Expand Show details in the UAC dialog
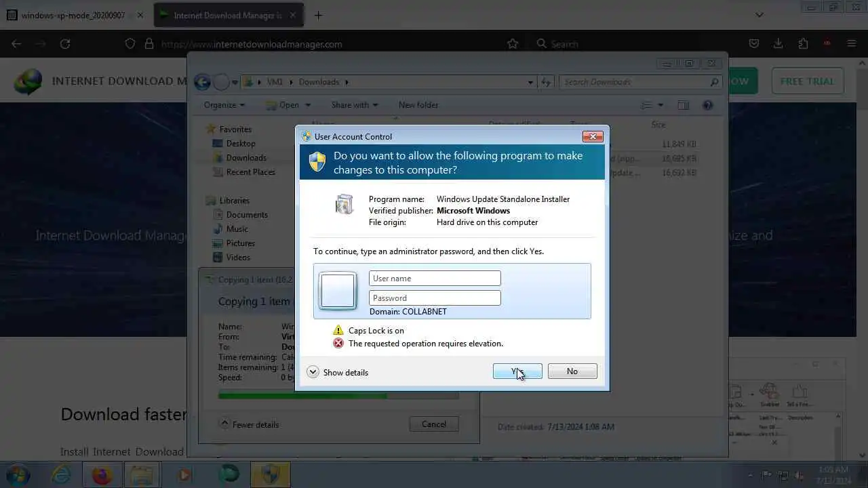 coord(338,372)
